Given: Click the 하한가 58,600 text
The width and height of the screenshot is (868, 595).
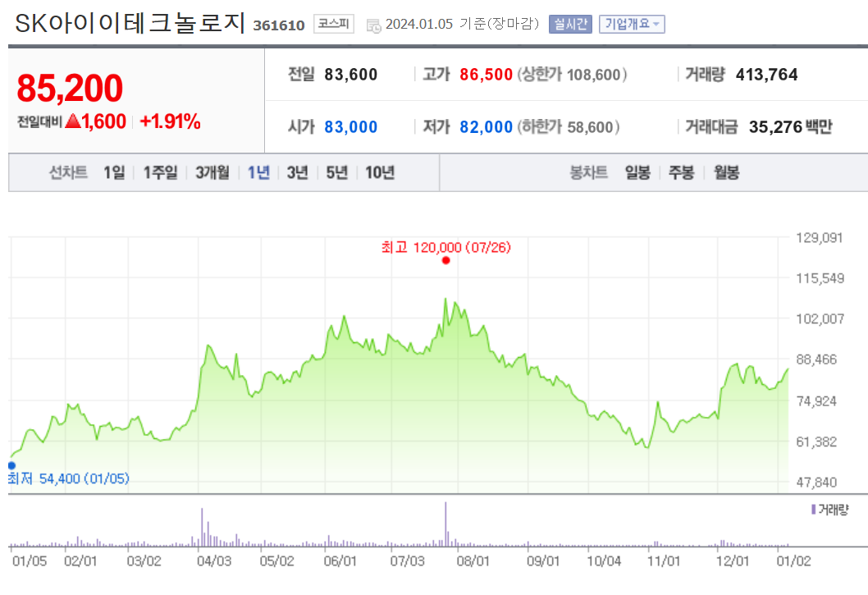Looking at the screenshot, I should pos(569,127).
